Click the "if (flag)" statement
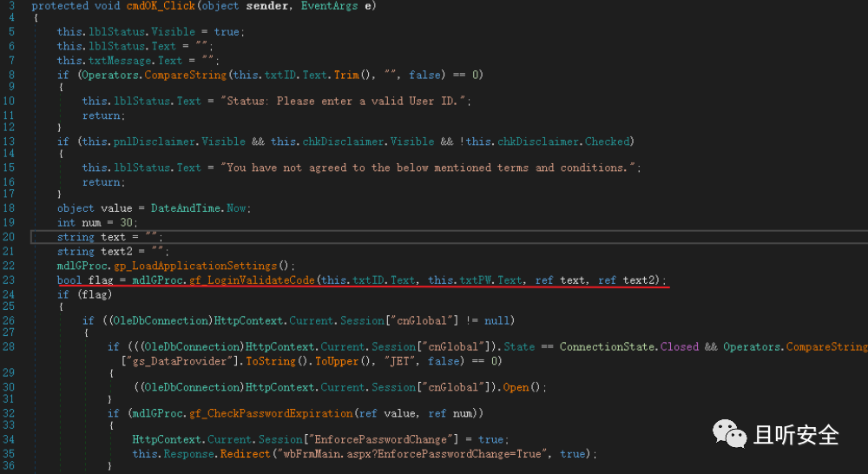868x474 pixels. [x=85, y=294]
